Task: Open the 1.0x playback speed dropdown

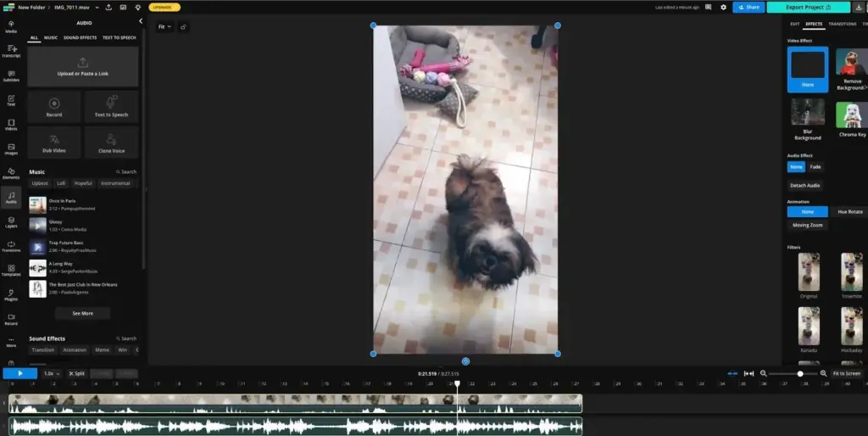Action: (x=50, y=373)
